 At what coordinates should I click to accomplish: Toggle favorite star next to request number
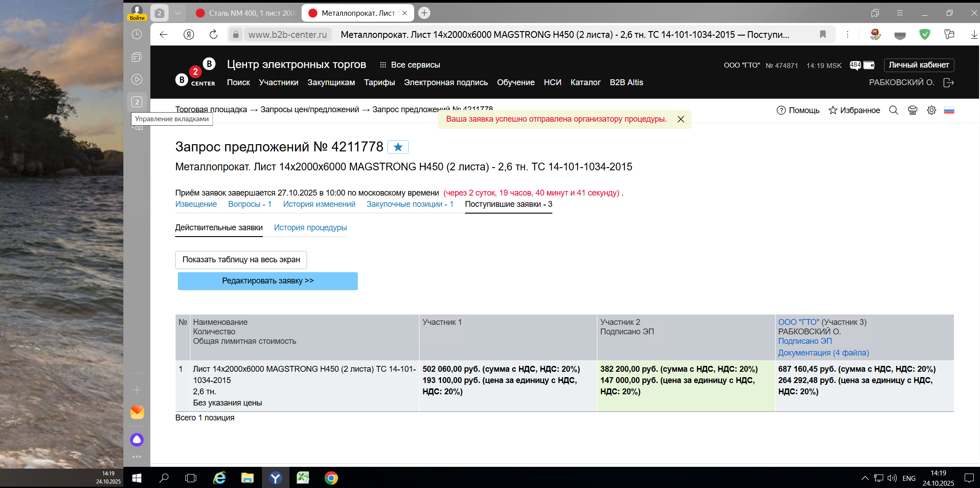click(398, 147)
